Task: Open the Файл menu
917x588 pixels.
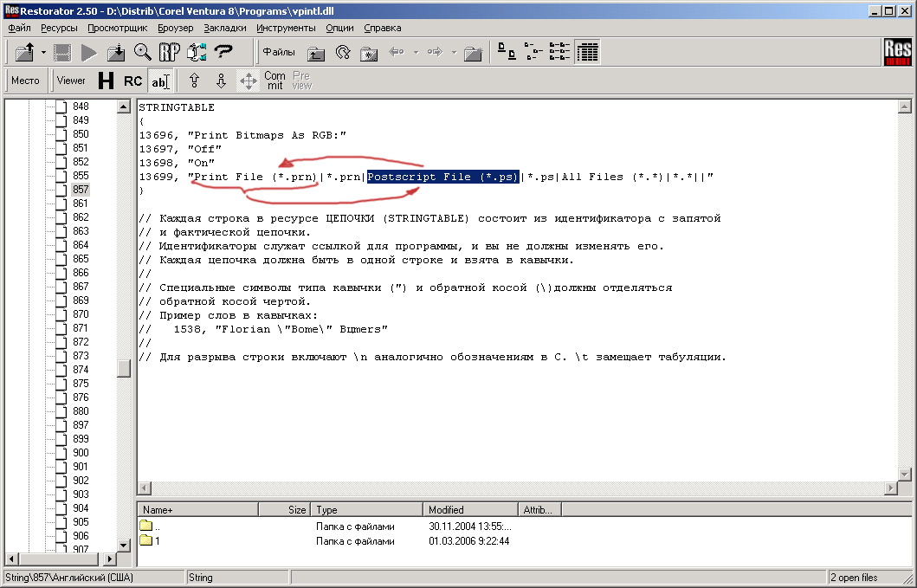Action: click(x=19, y=28)
